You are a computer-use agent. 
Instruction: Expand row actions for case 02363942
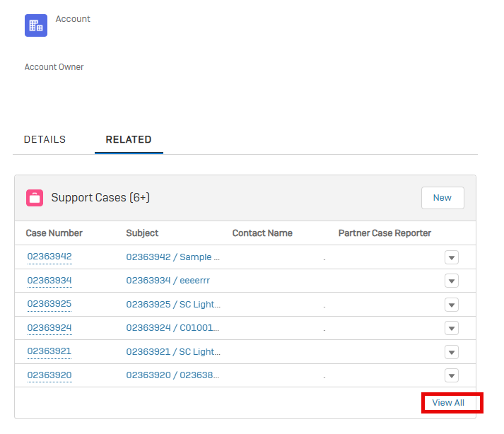452,257
